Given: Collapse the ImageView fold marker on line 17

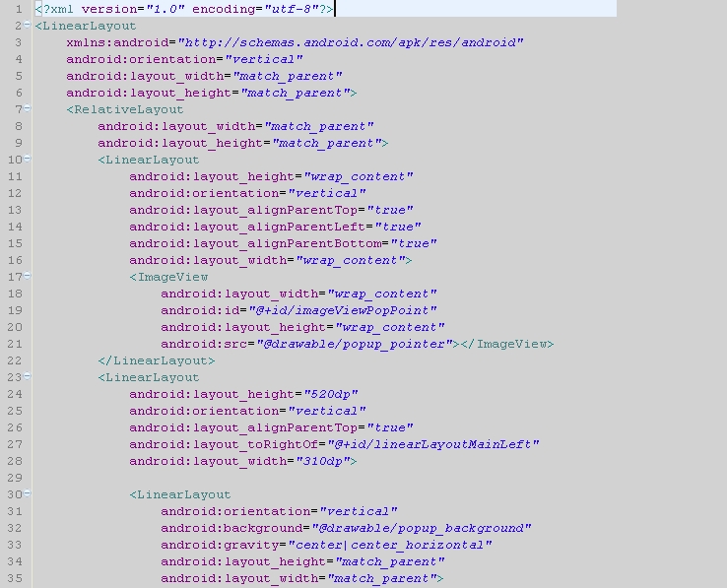Looking at the screenshot, I should point(27,276).
